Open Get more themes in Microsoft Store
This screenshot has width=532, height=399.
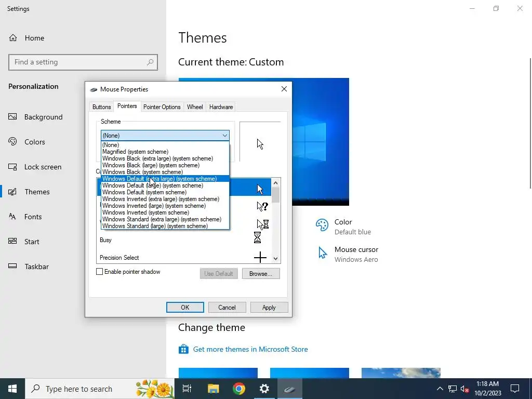[x=250, y=349]
